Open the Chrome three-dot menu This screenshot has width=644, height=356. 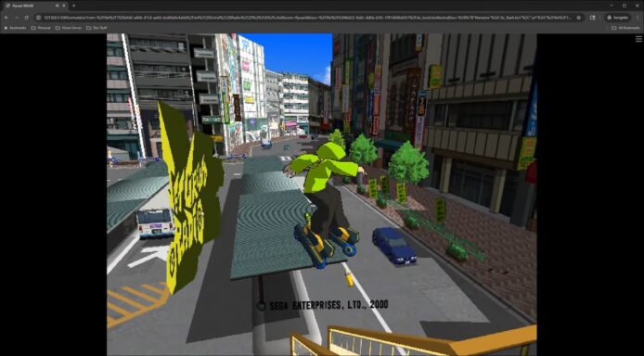click(638, 18)
